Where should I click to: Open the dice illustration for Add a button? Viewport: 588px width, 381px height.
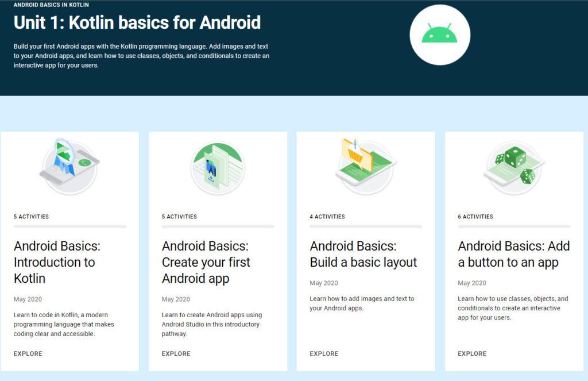514,167
